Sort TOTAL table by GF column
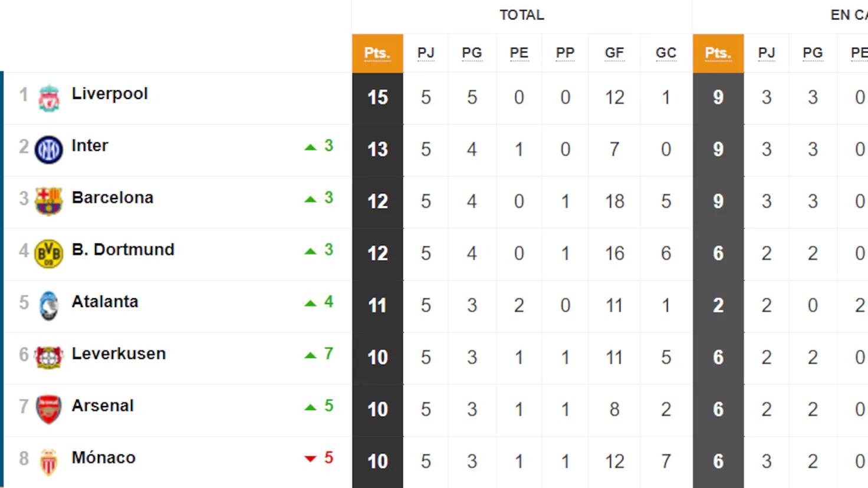 pos(614,53)
